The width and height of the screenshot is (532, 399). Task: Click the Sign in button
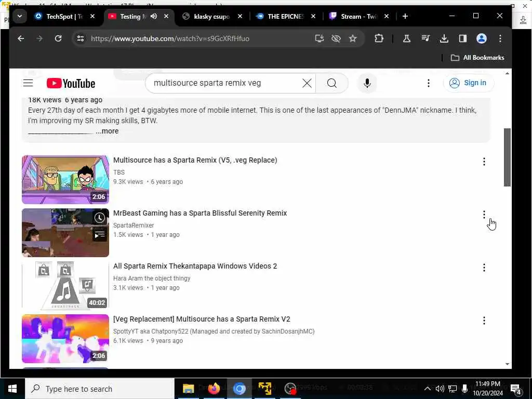(468, 83)
